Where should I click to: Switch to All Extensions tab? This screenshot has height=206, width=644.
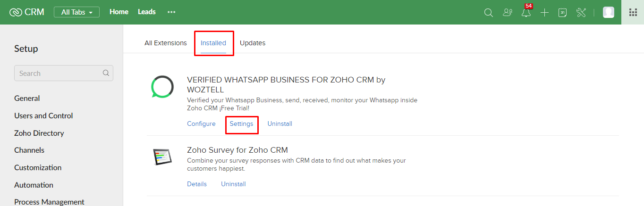pos(166,43)
